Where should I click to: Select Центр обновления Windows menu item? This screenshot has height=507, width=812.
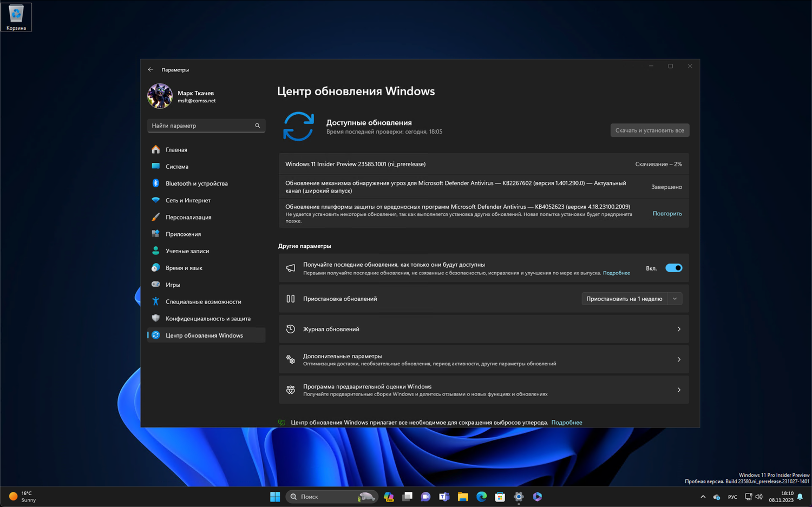[x=203, y=335]
